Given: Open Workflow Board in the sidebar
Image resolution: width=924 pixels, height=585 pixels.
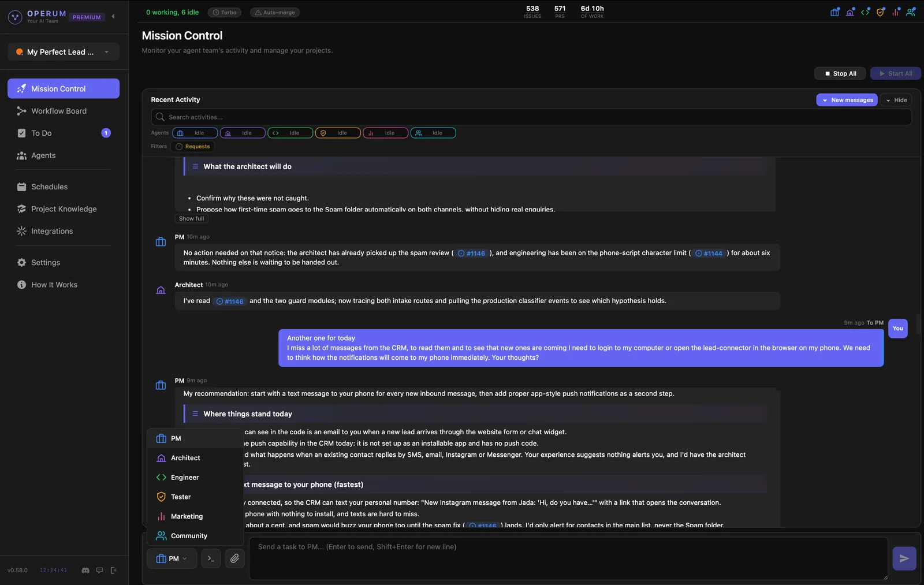Looking at the screenshot, I should [64, 111].
